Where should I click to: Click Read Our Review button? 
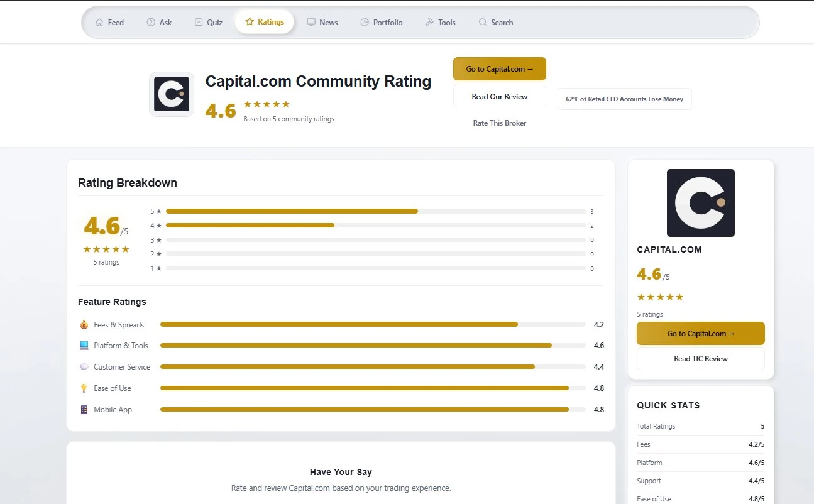click(x=500, y=97)
